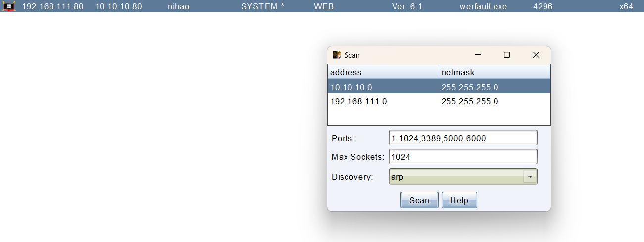Click the Ports input field

point(463,138)
